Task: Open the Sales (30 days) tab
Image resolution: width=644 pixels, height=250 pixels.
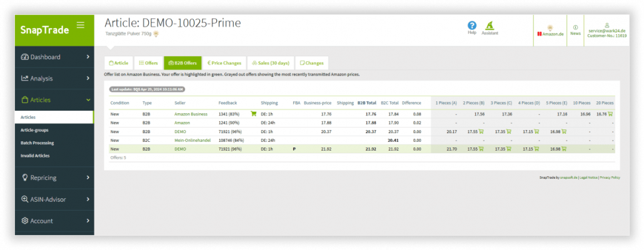Action: pyautogui.click(x=271, y=62)
